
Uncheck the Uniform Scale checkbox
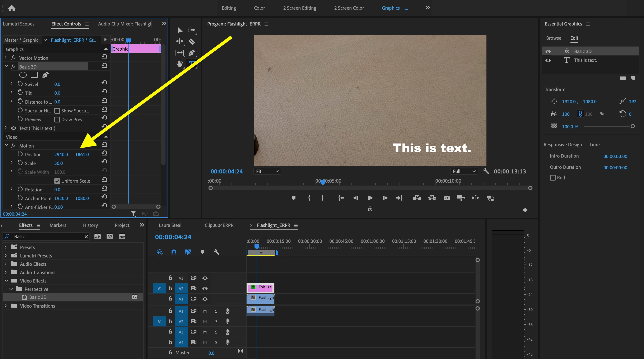[x=57, y=181]
